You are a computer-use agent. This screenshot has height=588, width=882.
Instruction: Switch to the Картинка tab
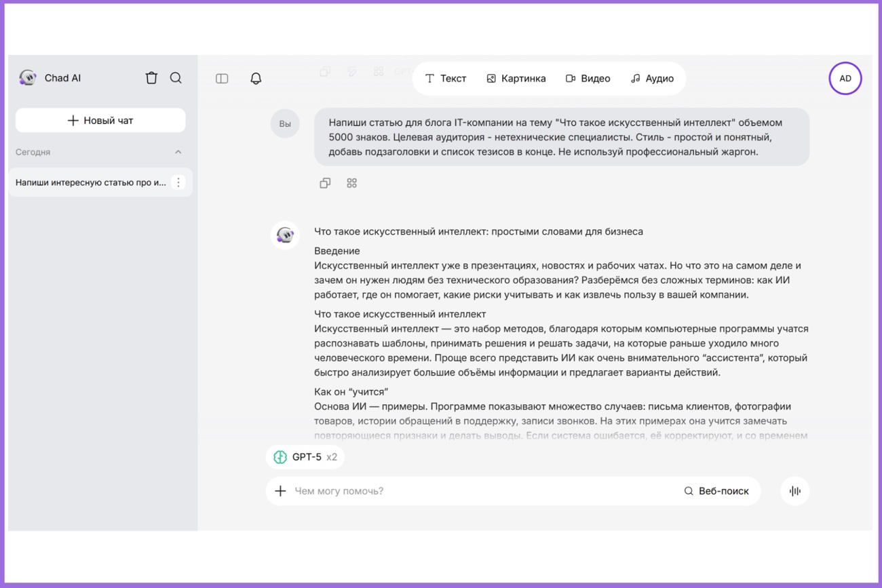tap(516, 79)
